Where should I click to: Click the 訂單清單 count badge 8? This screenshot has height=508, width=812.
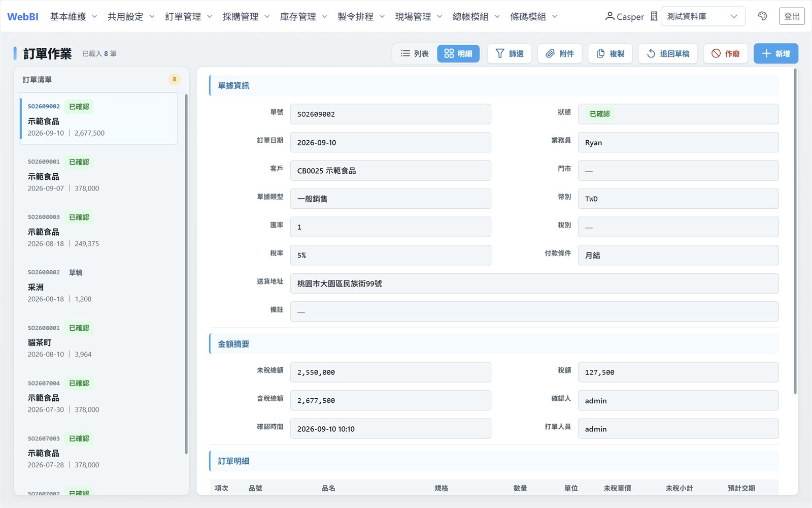point(174,79)
